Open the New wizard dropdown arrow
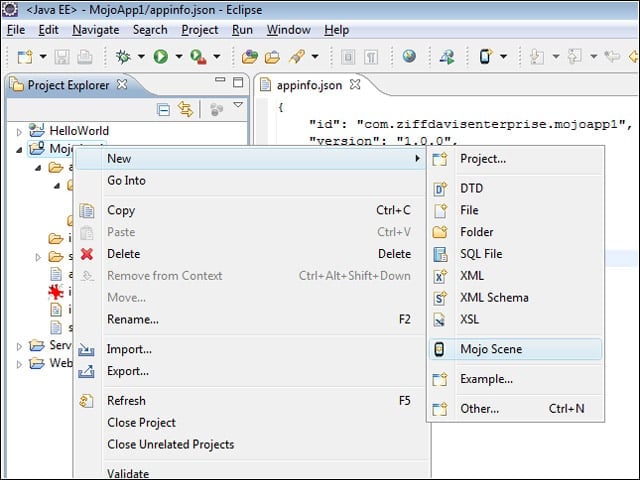Viewport: 640px width, 480px height. click(x=43, y=57)
